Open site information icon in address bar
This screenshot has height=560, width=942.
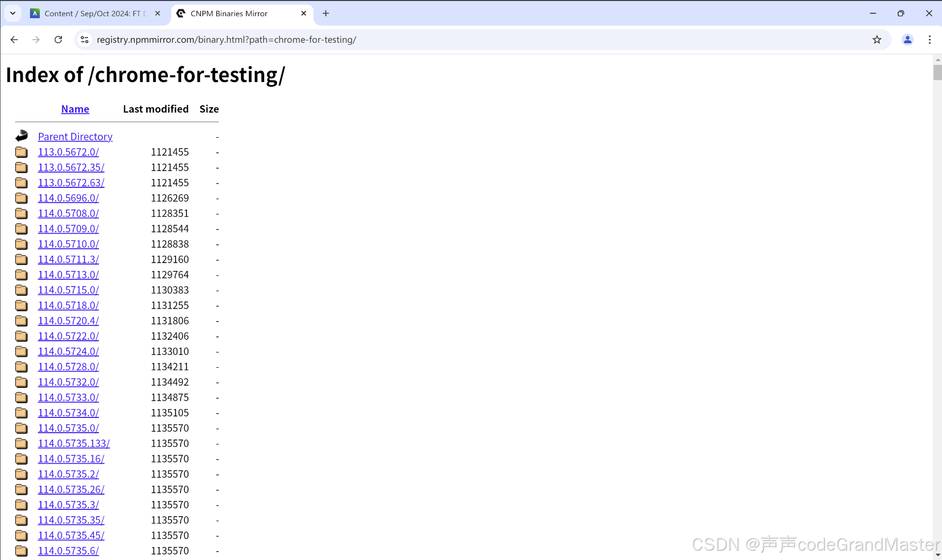coord(85,40)
